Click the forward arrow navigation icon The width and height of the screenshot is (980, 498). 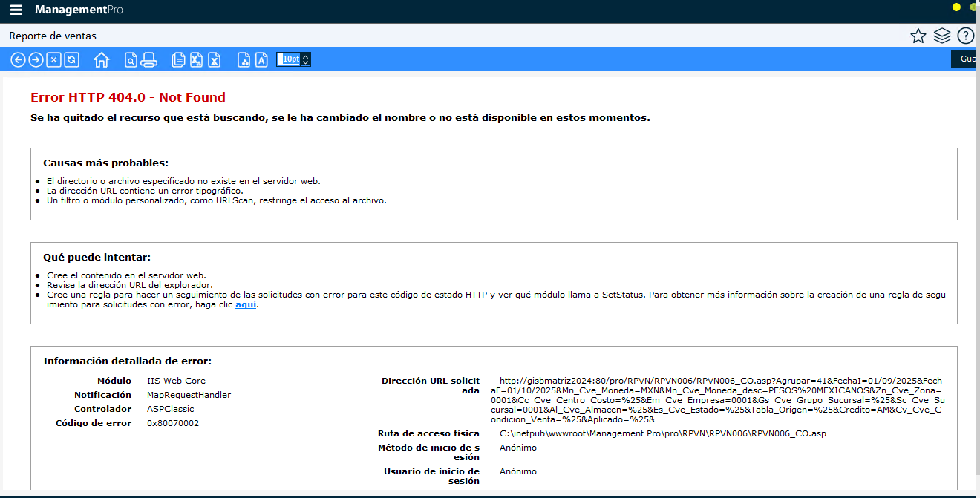click(x=36, y=60)
